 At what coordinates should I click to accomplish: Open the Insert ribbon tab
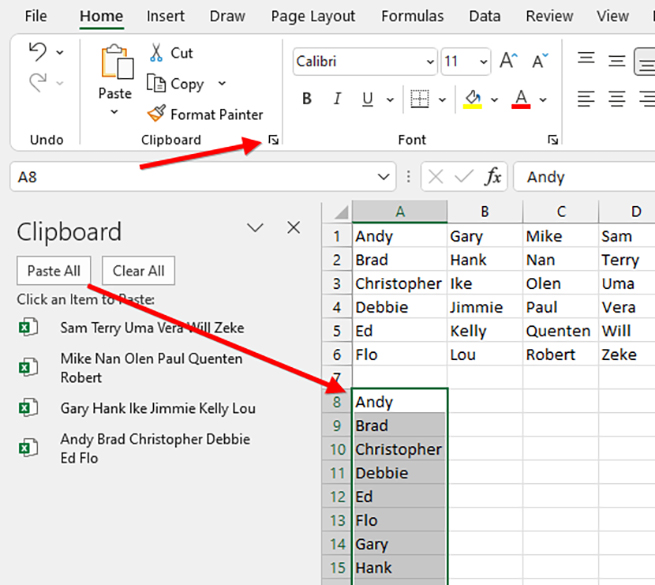[x=165, y=16]
